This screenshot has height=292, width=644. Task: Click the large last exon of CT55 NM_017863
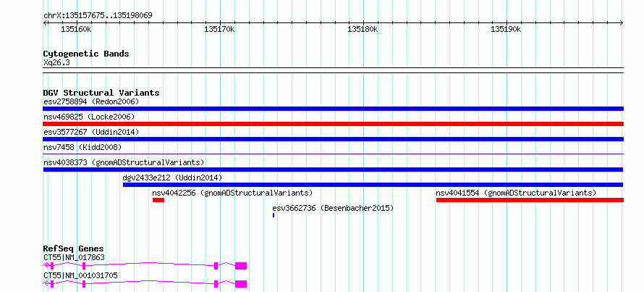[x=241, y=266]
